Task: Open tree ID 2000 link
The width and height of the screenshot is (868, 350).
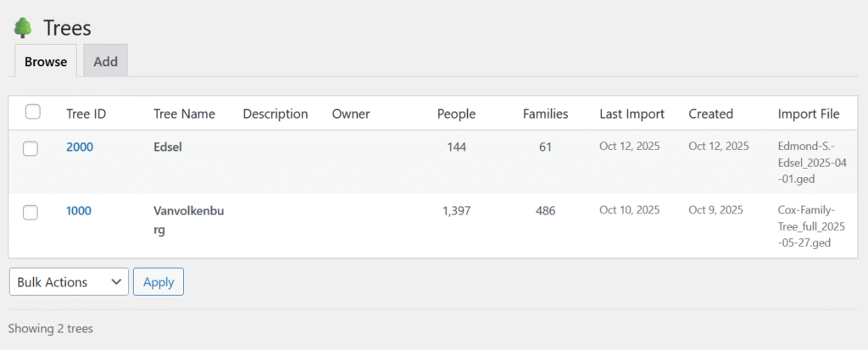Action: [80, 147]
